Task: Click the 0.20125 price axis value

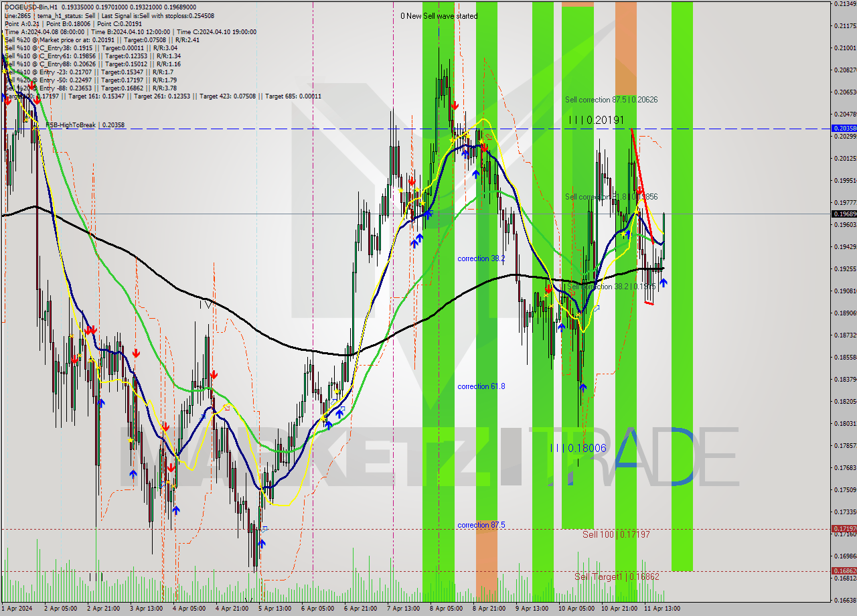Action: tap(845, 158)
